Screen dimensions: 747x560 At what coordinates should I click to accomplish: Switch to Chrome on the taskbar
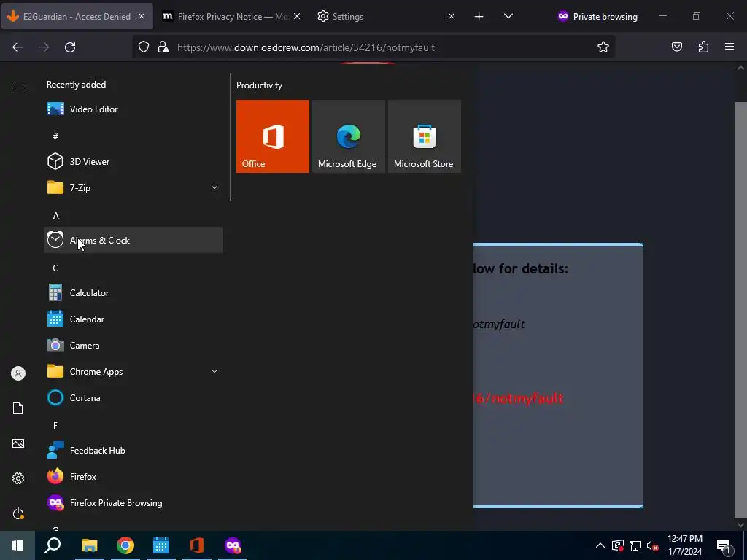pos(125,545)
